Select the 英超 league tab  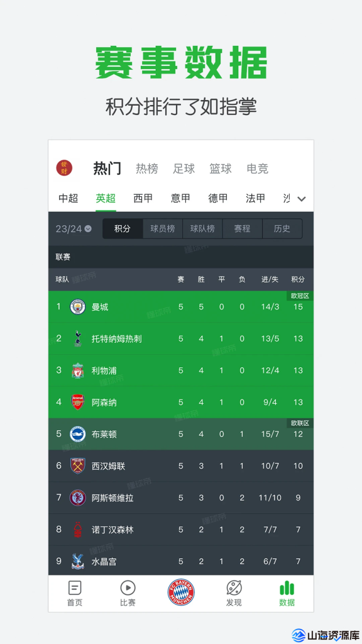coord(106,198)
